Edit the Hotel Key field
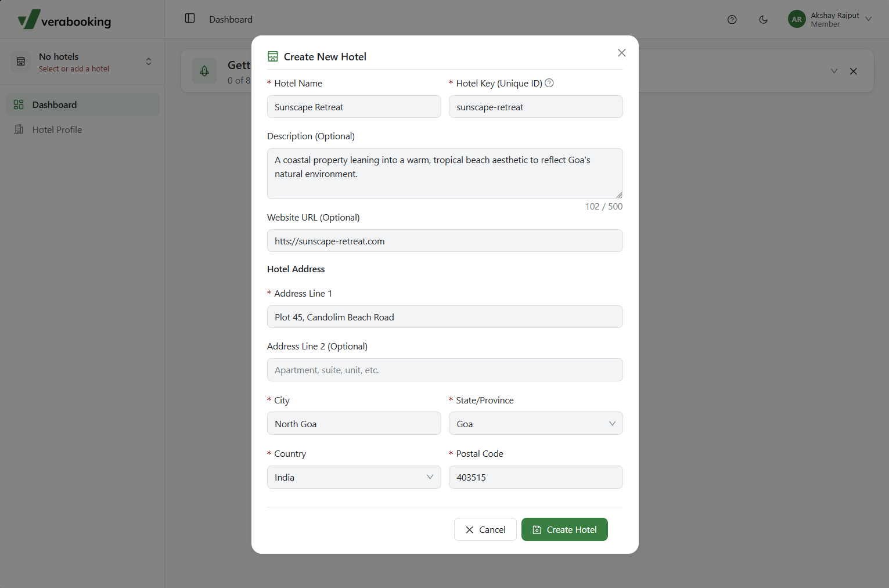Image resolution: width=889 pixels, height=588 pixels. [536, 107]
